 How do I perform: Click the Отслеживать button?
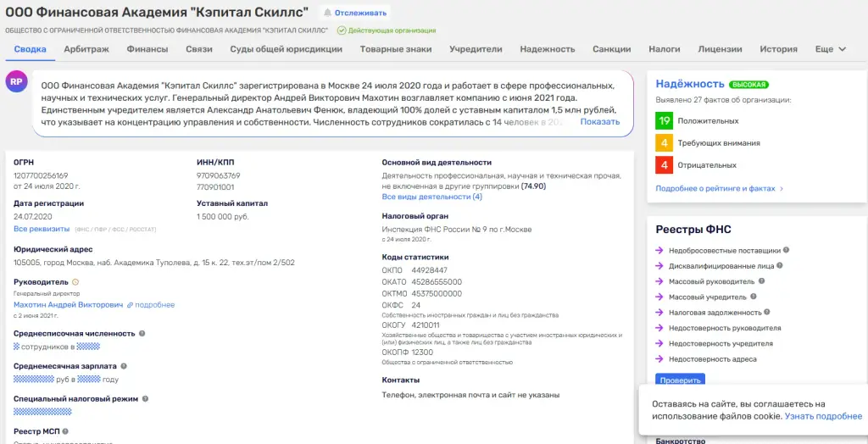pos(355,13)
